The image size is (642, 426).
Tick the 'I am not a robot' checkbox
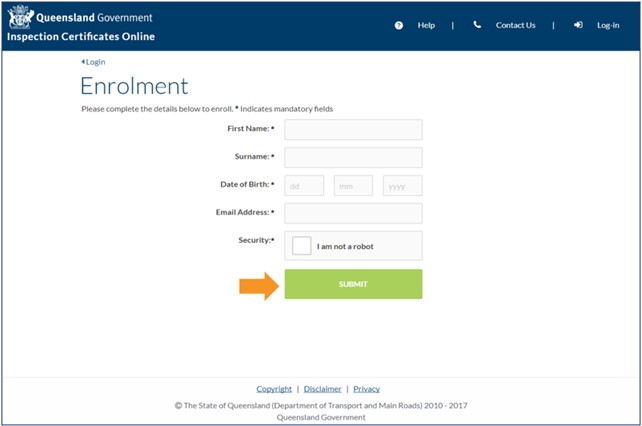click(302, 246)
